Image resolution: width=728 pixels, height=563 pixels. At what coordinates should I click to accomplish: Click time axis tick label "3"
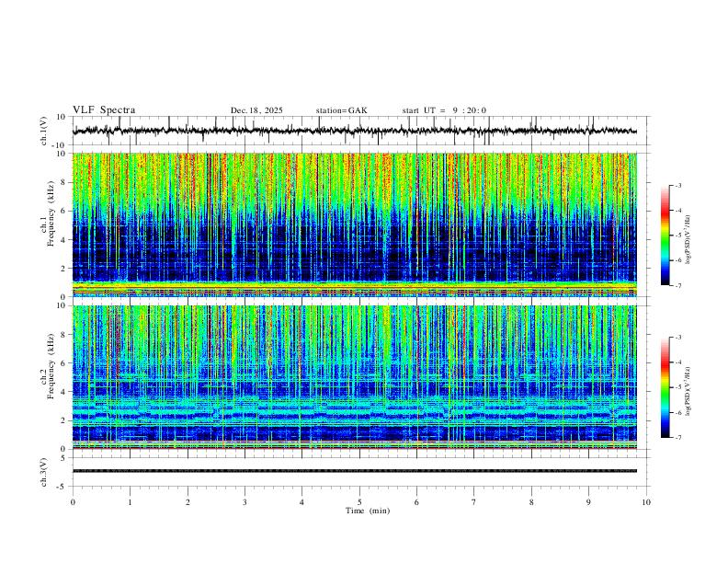[x=245, y=502]
